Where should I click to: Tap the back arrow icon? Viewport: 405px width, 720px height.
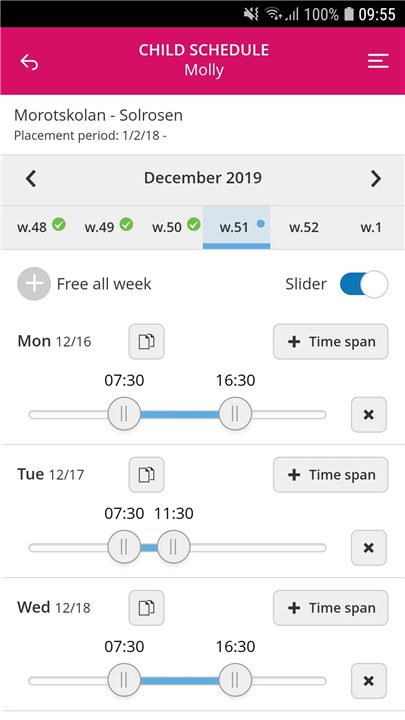(x=29, y=62)
